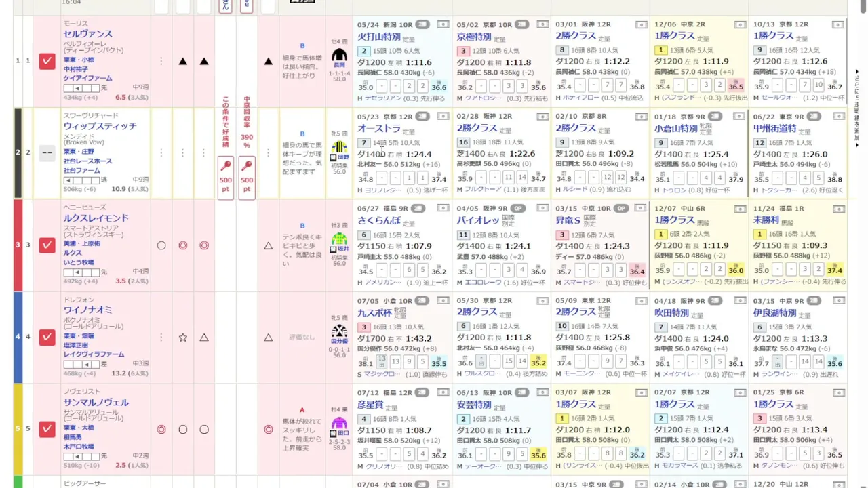
Task: Open video icon of 11/24 福島 1R 未勝利
Action: coord(840,208)
